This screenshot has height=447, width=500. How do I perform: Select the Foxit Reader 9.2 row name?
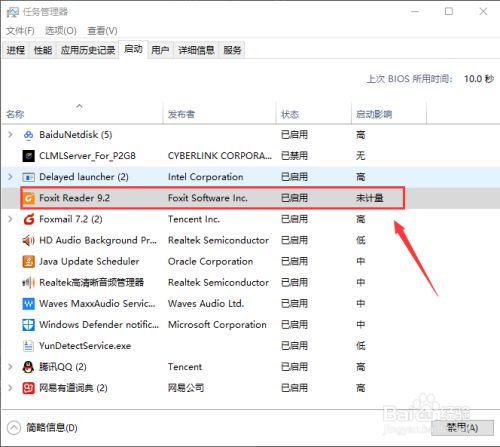point(74,198)
